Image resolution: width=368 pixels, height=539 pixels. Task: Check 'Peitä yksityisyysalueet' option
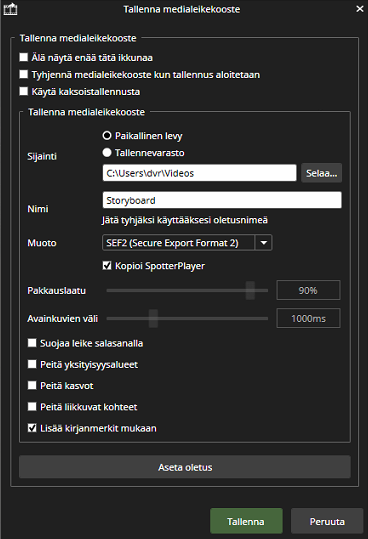tap(32, 364)
